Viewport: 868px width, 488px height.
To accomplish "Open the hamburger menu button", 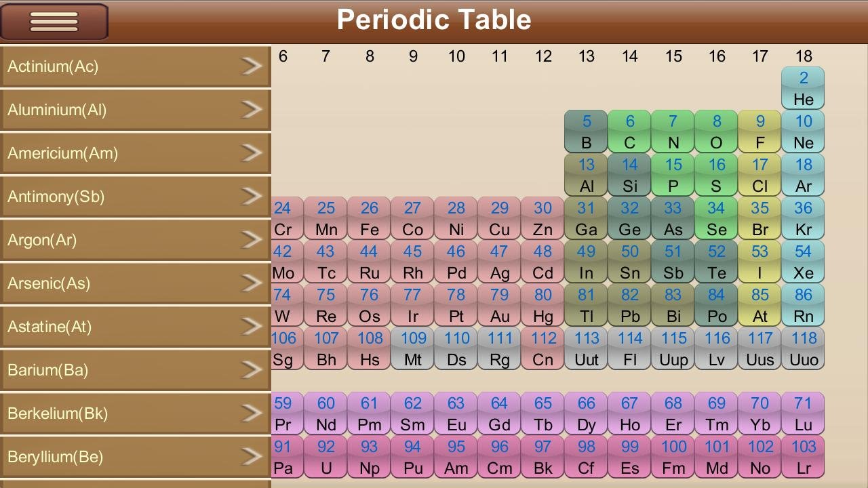I will pos(54,22).
